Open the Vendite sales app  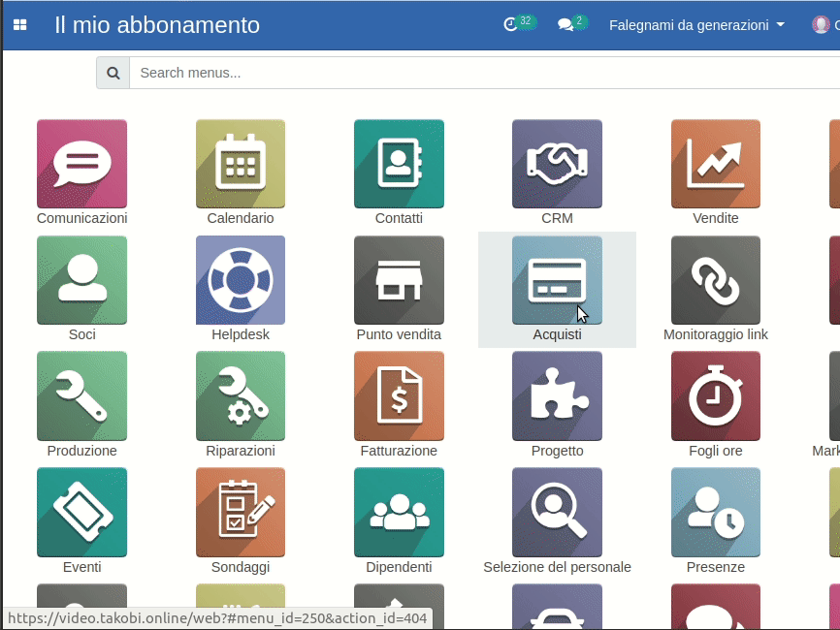click(716, 164)
